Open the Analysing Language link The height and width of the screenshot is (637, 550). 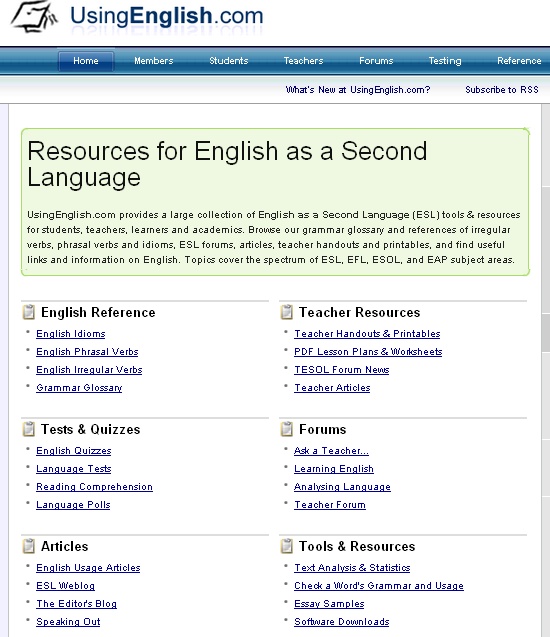pos(342,487)
